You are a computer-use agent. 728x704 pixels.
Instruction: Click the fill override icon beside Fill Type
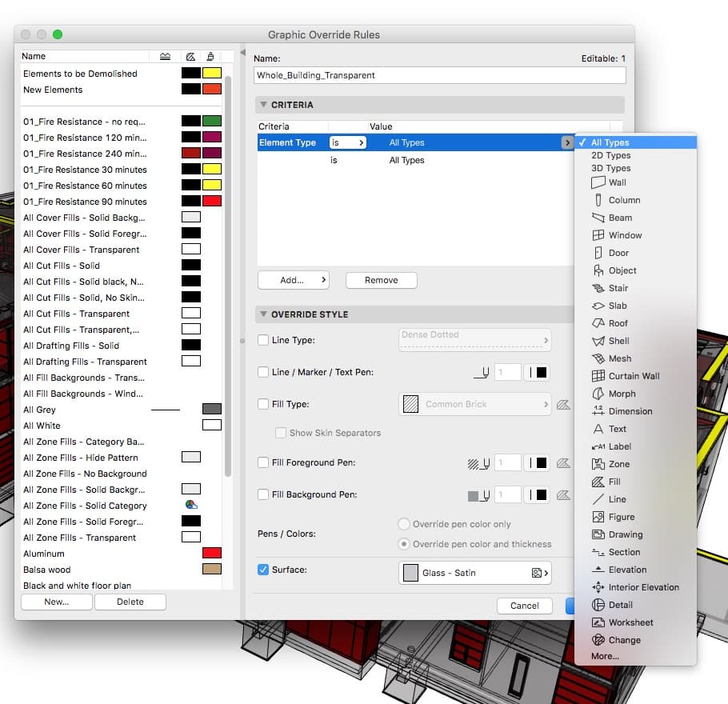(563, 405)
